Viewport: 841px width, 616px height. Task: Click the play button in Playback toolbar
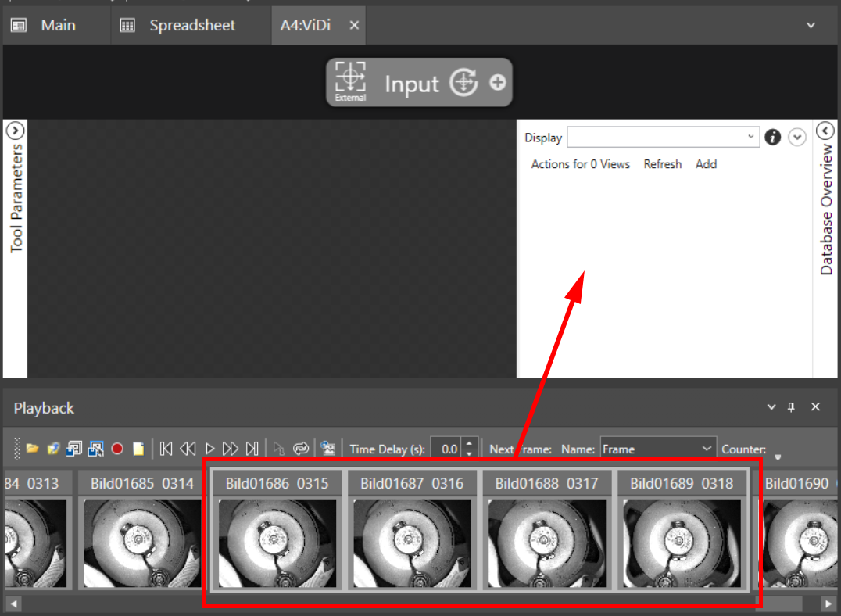(x=209, y=449)
